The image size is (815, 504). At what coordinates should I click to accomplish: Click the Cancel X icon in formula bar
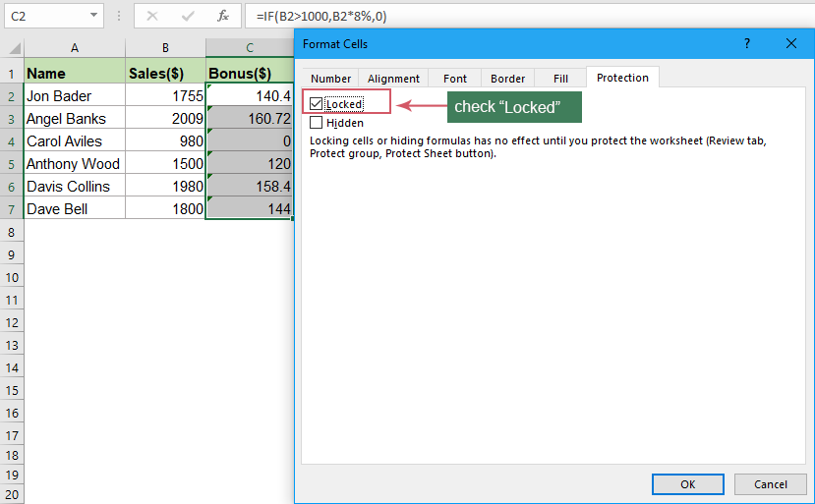click(x=152, y=16)
